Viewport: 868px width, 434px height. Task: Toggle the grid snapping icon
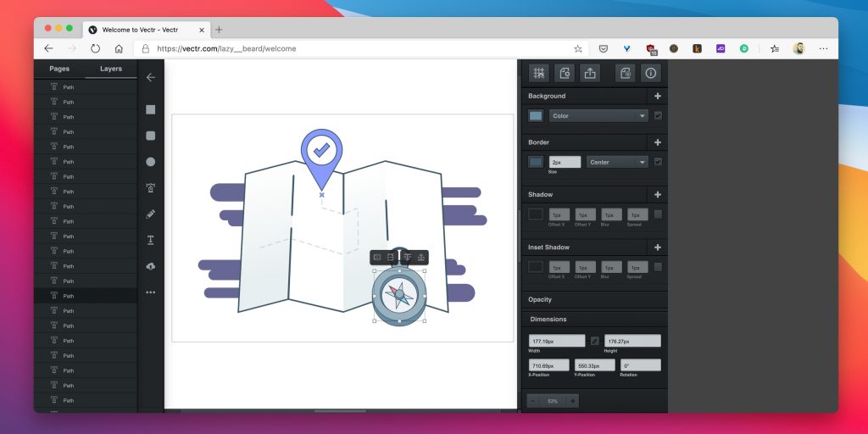[538, 73]
